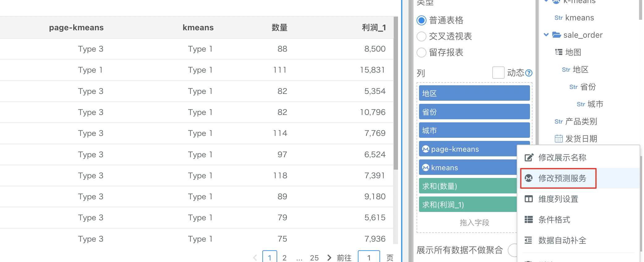
Task: Choose 修改预测服务 from the context menu
Action: 578,178
